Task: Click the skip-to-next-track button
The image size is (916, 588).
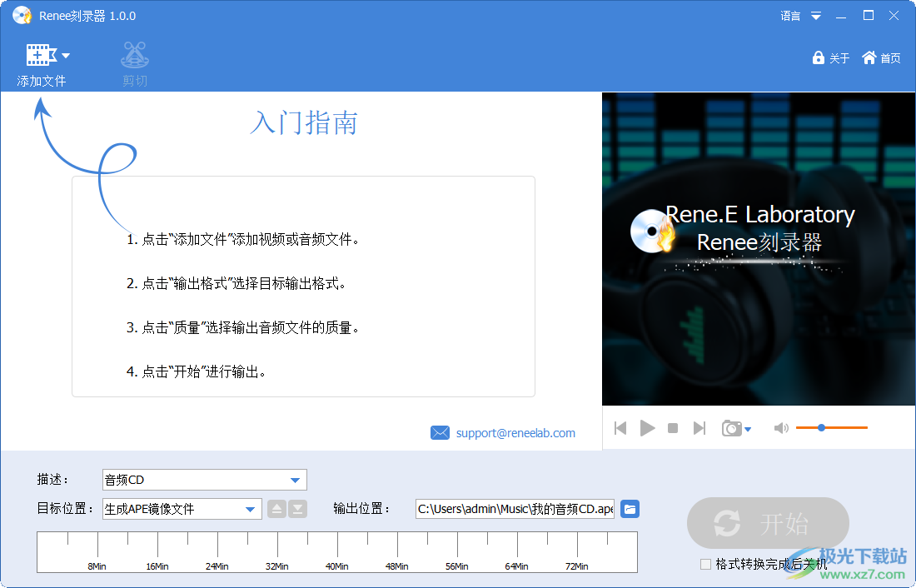Action: coord(699,427)
